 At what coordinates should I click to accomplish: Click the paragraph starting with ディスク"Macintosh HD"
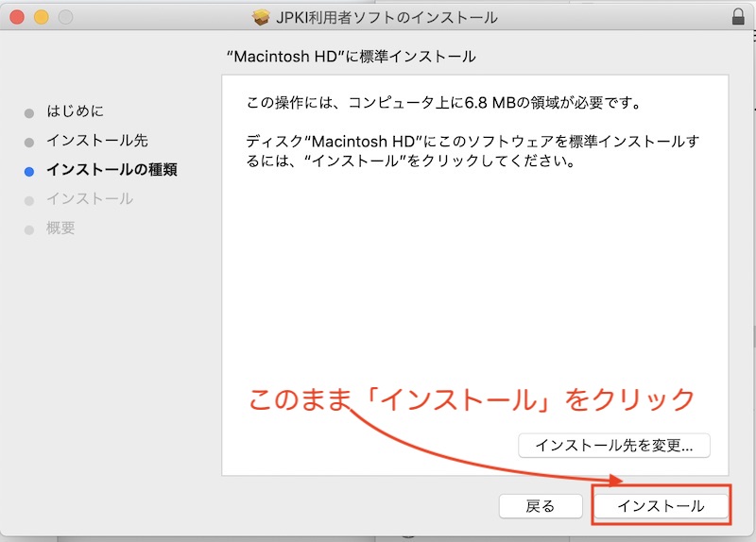pyautogui.click(x=472, y=151)
